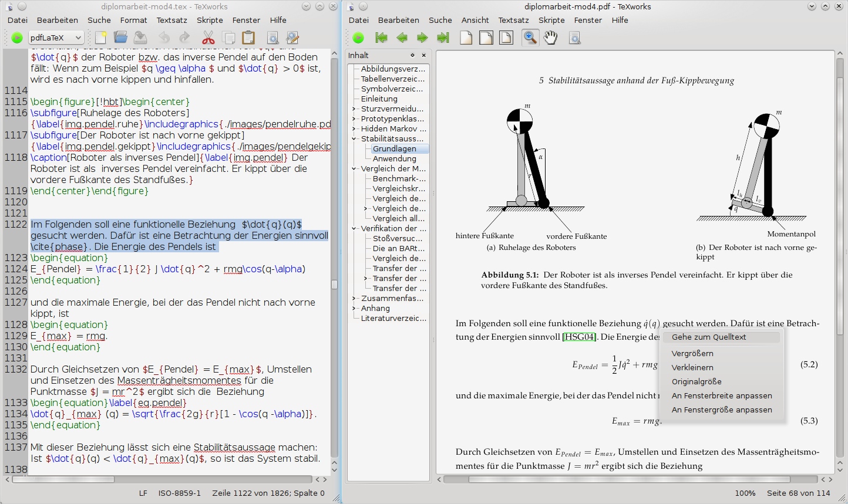
Task: Open the Textsatz menu in the editor window
Action: click(x=171, y=20)
